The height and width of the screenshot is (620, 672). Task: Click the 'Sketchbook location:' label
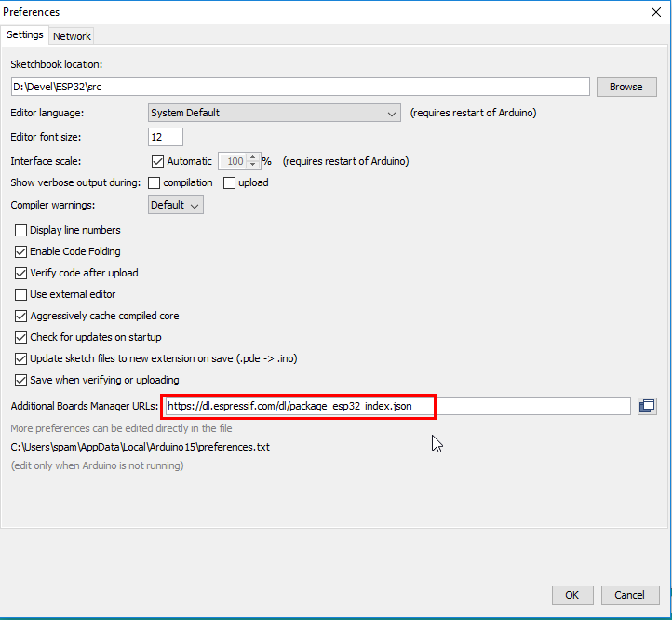(x=57, y=64)
